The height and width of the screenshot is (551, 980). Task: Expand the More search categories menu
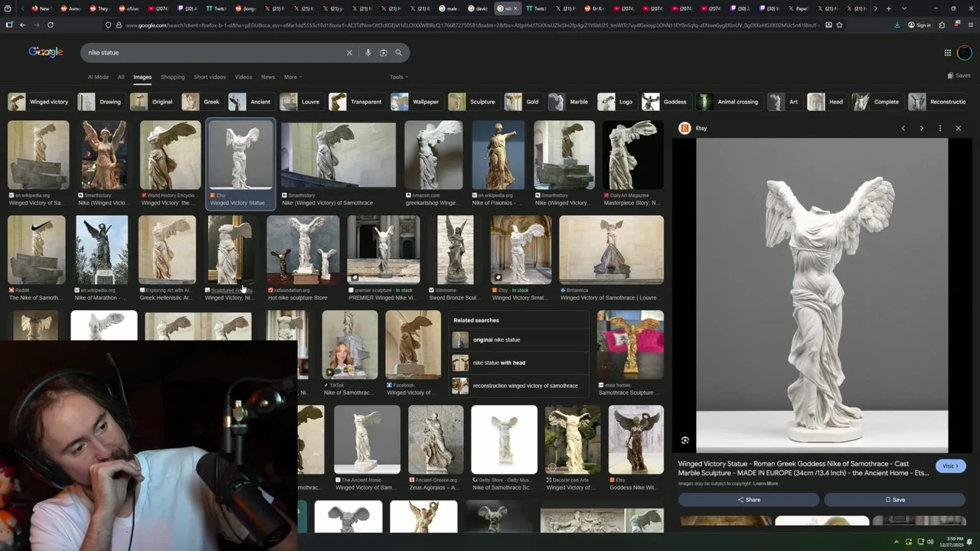(x=293, y=77)
